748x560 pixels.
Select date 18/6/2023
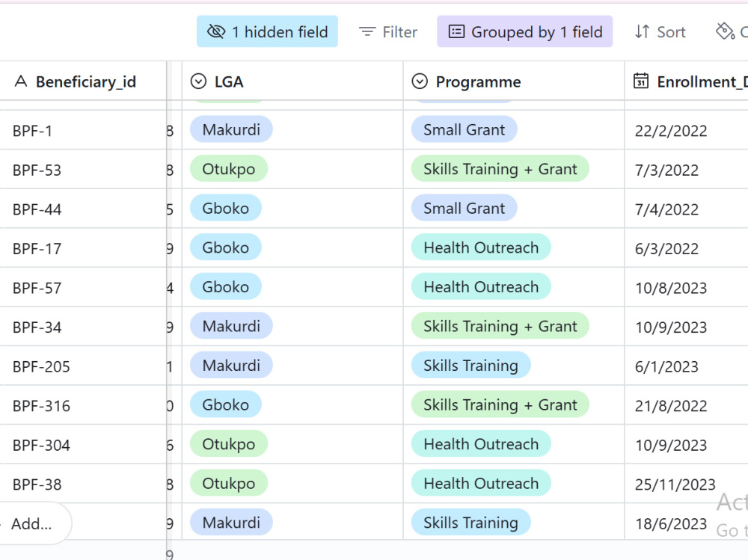671,524
